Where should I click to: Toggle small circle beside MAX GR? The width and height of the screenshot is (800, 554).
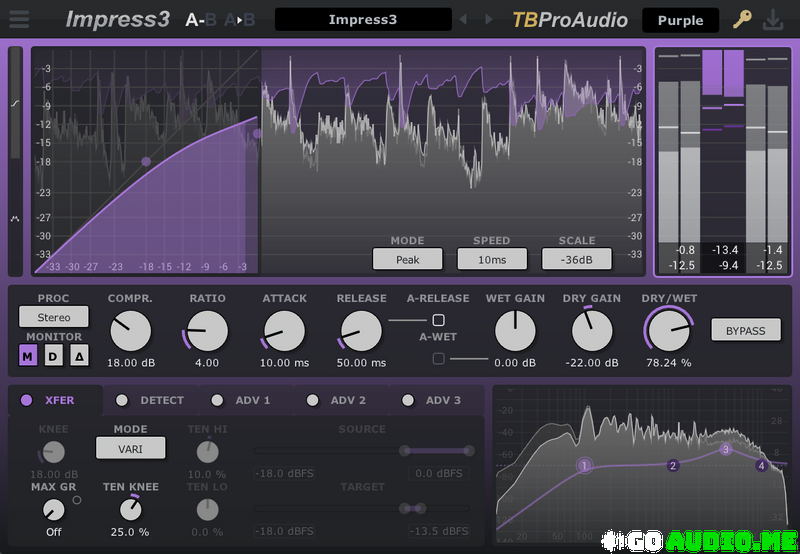point(77,500)
